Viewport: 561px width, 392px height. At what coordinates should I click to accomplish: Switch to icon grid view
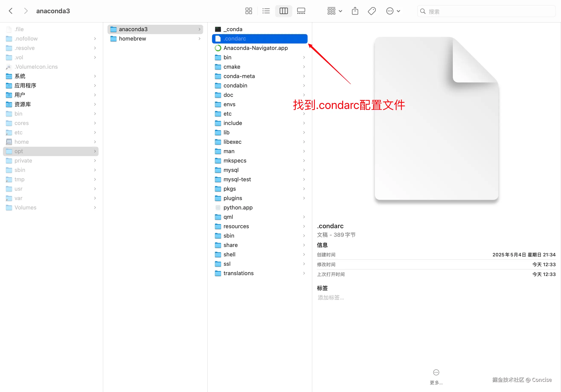pyautogui.click(x=249, y=11)
